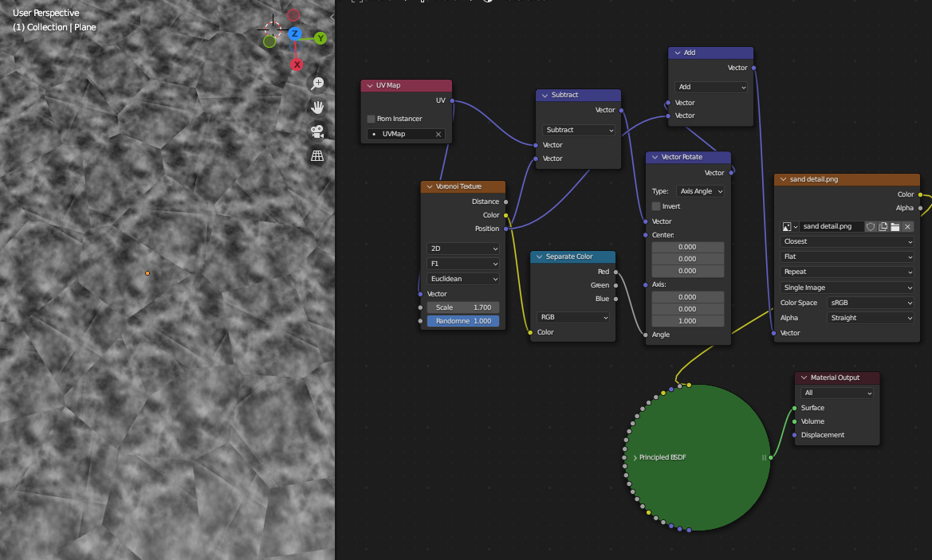932x560 pixels.
Task: Unlink the UVMap with its X button
Action: (438, 134)
